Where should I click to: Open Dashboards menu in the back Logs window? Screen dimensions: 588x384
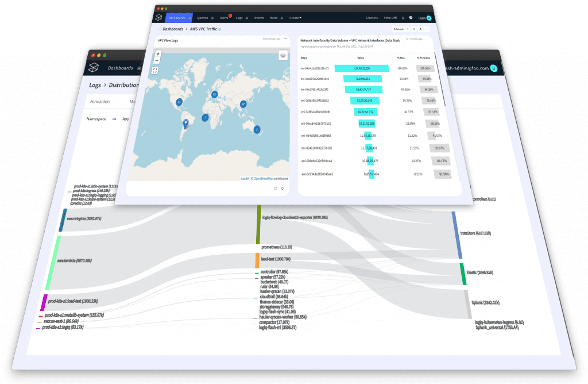click(x=121, y=68)
